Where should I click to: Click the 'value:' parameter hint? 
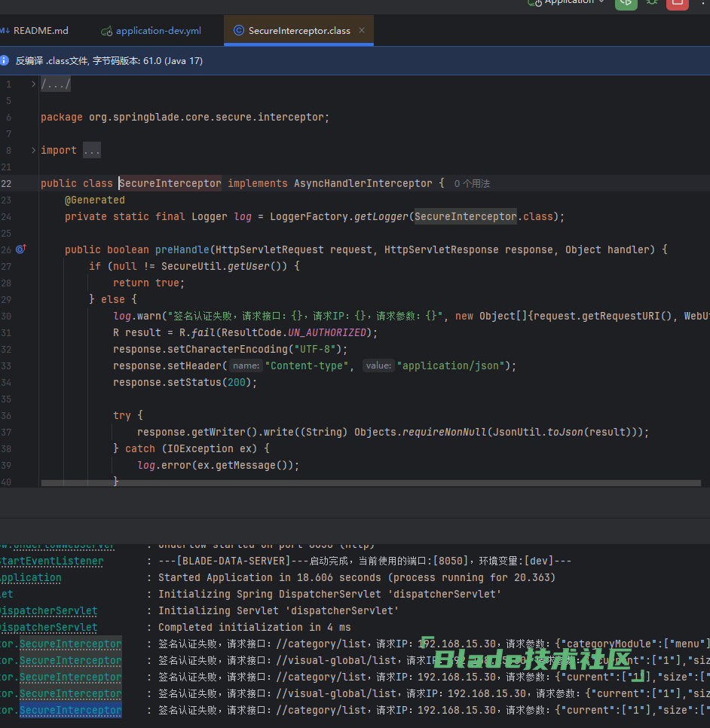(378, 366)
